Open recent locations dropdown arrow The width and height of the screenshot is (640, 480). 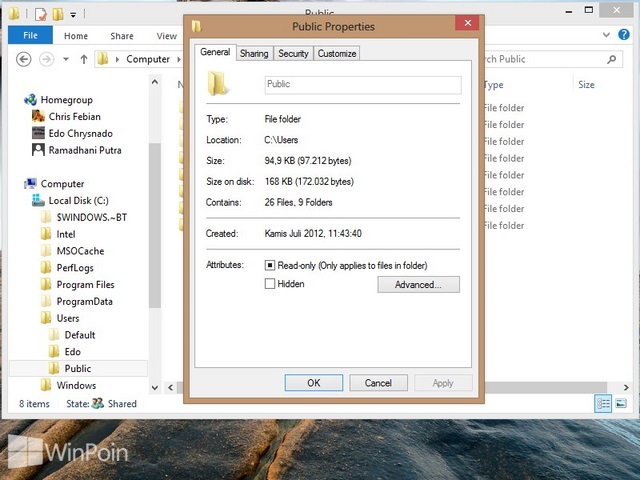point(66,59)
